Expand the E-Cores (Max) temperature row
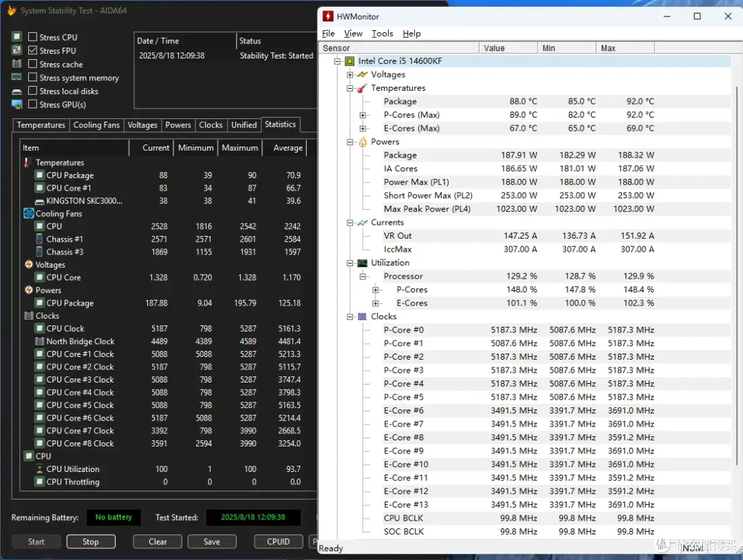This screenshot has width=743, height=560. click(363, 129)
